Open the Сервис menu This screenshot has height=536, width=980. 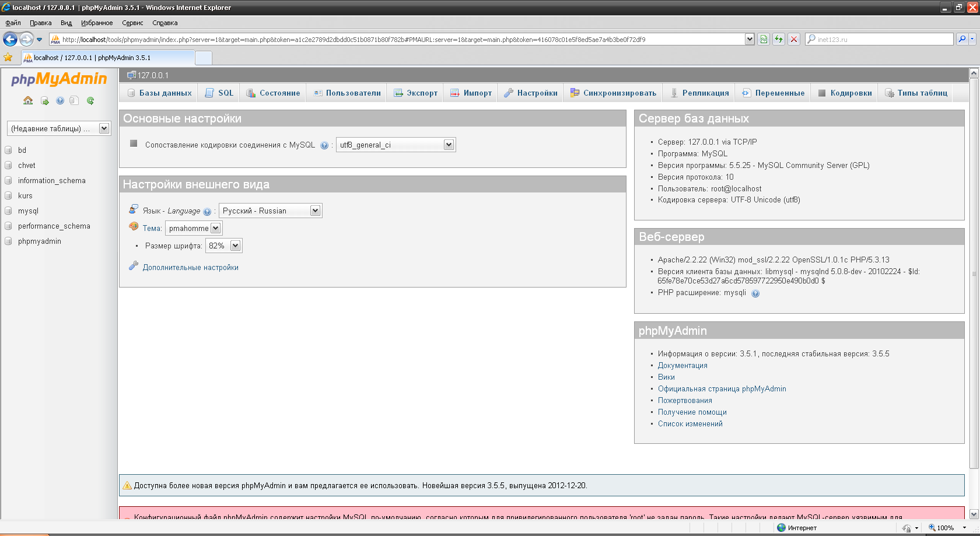pos(132,23)
